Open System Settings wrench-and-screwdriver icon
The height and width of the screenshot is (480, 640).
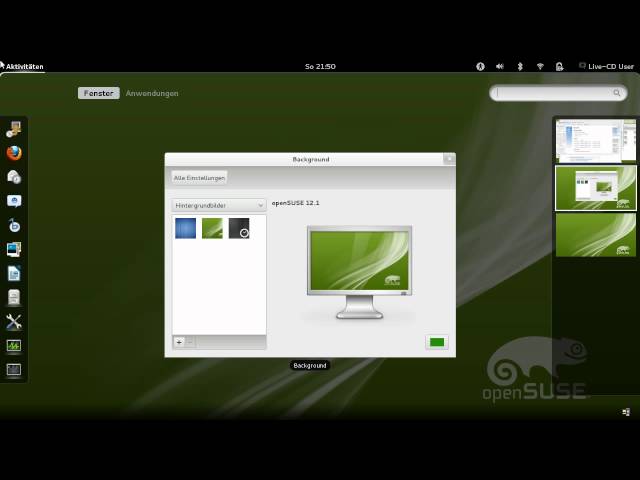click(x=14, y=322)
